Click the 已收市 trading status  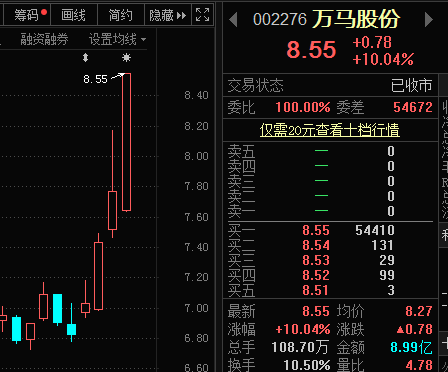tap(412, 85)
